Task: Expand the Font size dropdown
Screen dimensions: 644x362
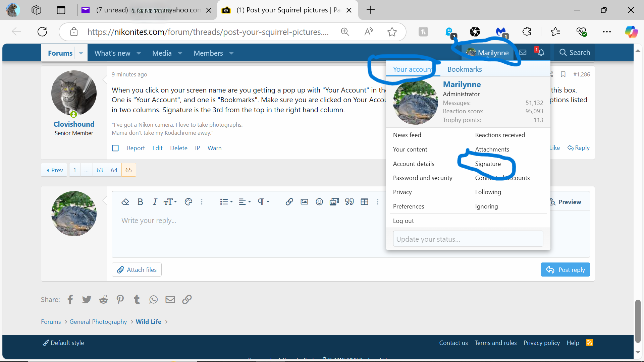Action: pyautogui.click(x=170, y=202)
